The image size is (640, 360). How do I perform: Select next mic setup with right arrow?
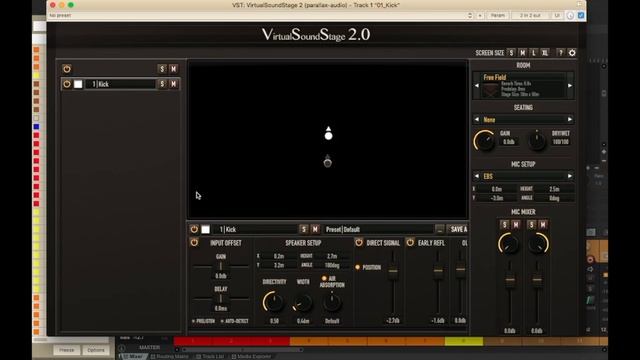pyautogui.click(x=570, y=176)
